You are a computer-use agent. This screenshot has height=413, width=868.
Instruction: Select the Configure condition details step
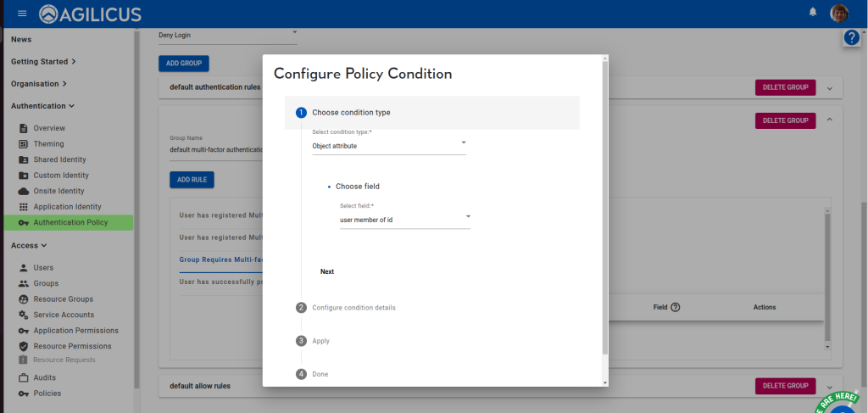coord(353,307)
